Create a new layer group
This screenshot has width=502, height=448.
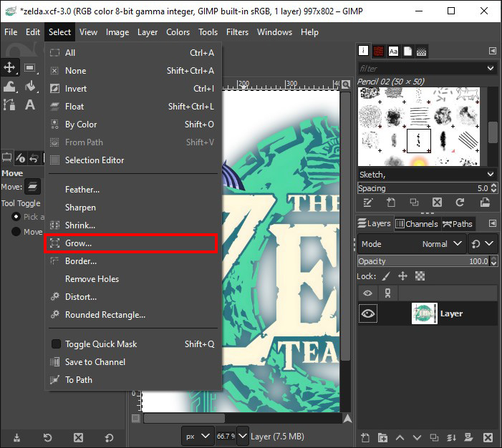tap(382, 437)
